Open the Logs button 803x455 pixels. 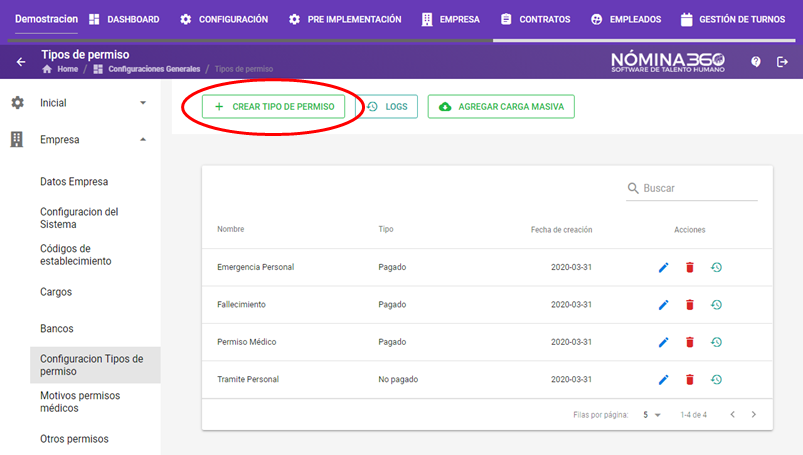387,107
